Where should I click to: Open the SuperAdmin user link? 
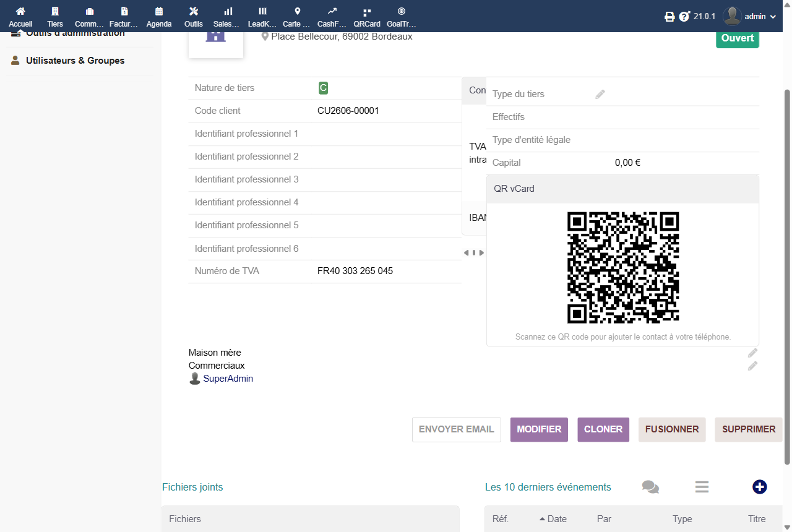pos(228,379)
